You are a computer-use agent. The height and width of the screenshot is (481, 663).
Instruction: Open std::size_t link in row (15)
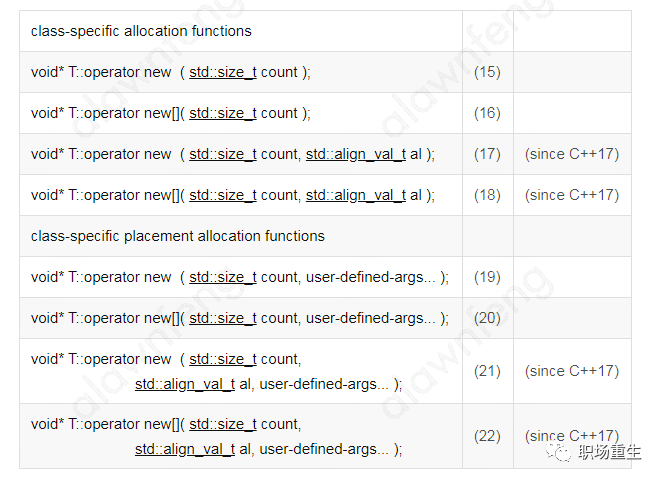(x=222, y=72)
